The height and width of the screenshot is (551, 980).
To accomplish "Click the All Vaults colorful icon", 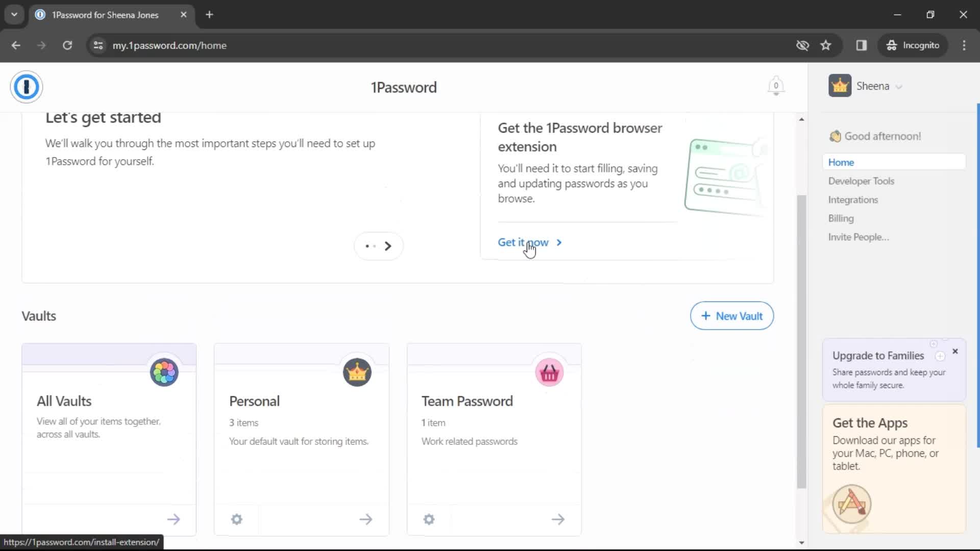I will pyautogui.click(x=164, y=372).
